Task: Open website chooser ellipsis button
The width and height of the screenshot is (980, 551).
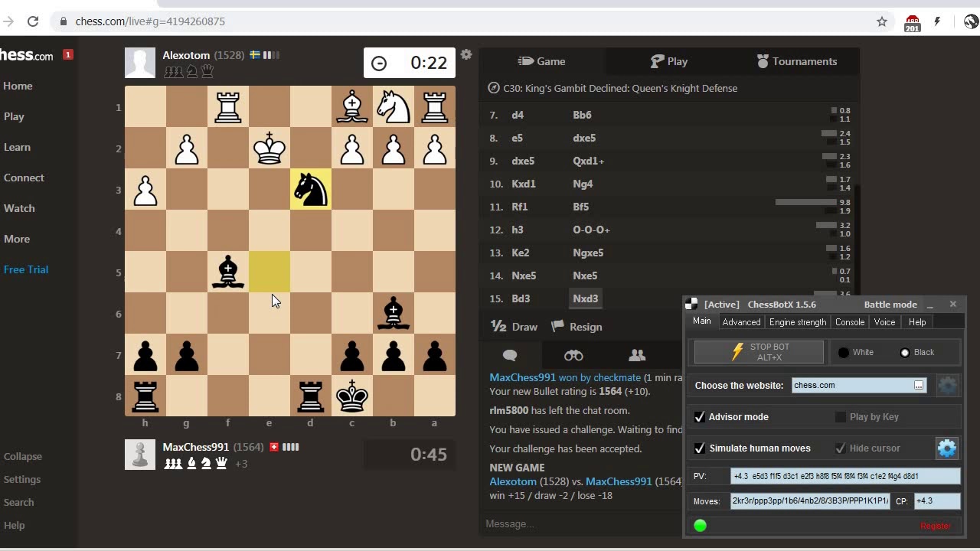Action: 919,386
